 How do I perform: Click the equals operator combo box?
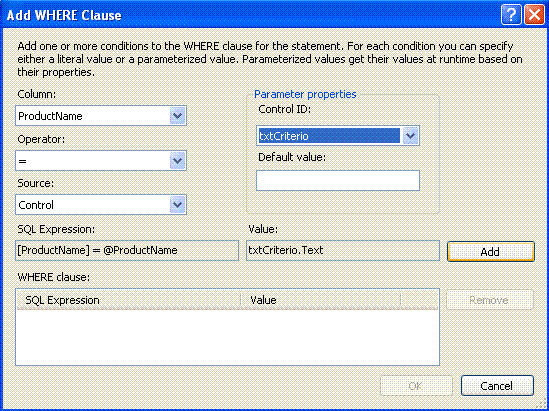click(101, 160)
